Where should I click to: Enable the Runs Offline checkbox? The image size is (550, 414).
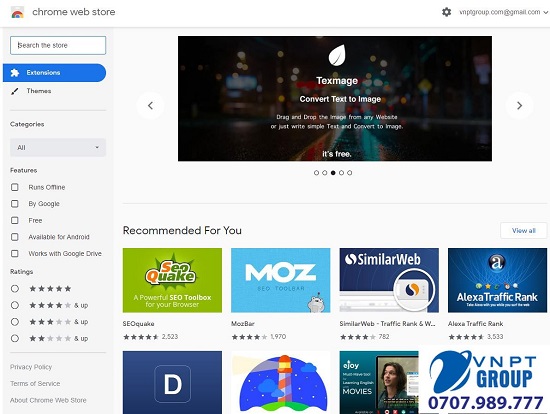15,187
